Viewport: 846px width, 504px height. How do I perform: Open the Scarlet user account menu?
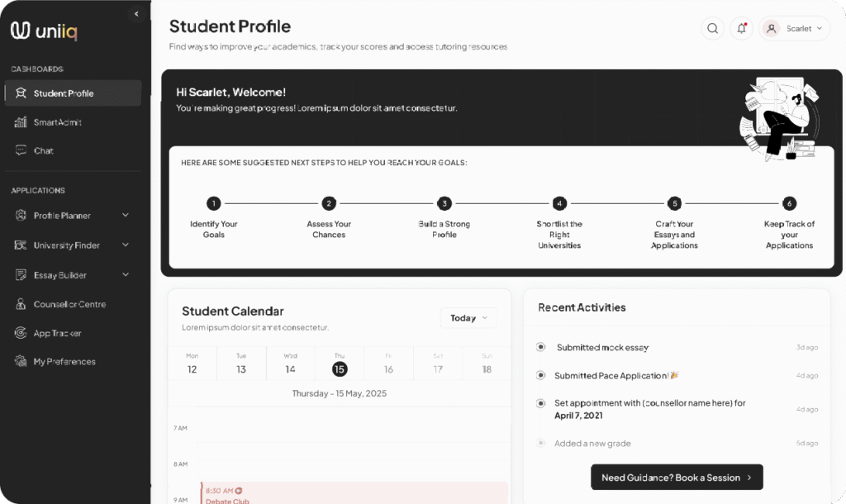(x=794, y=29)
